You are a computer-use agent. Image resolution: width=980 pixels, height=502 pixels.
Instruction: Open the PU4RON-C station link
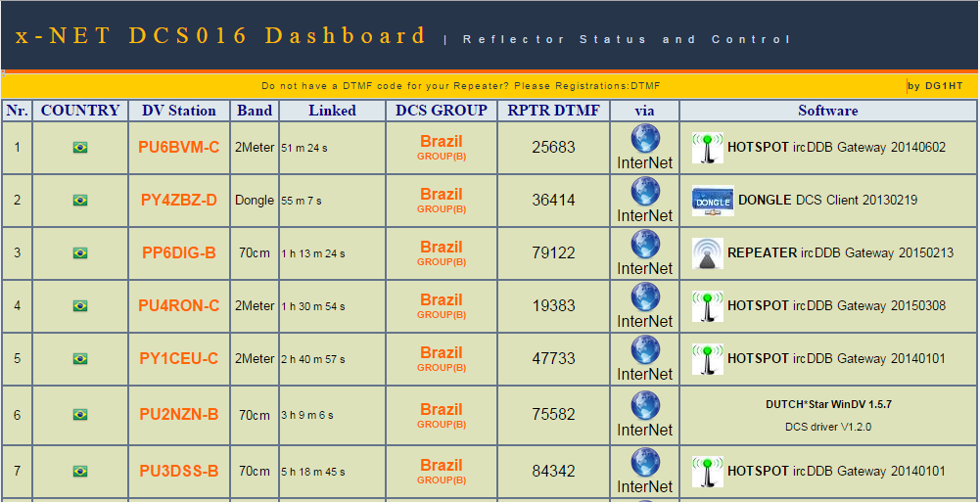click(179, 306)
